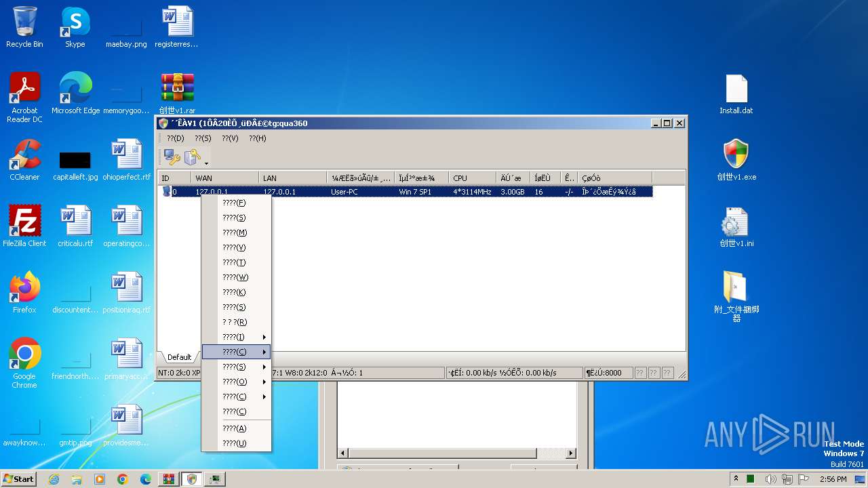The width and height of the screenshot is (868, 488).
Task: Select the capitalleft.jpg file icon
Action: pos(75,166)
